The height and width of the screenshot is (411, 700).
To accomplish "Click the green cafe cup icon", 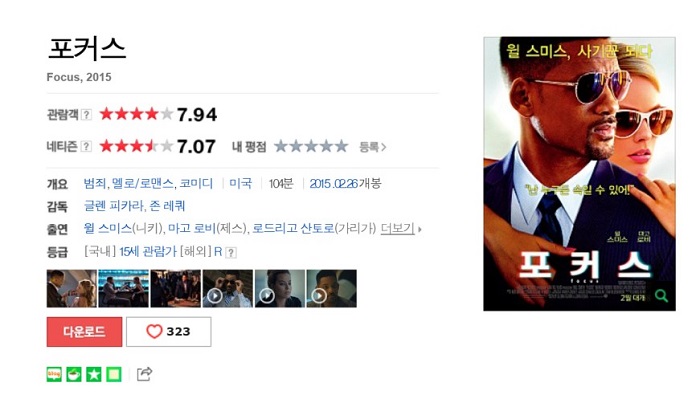I will 74,374.
